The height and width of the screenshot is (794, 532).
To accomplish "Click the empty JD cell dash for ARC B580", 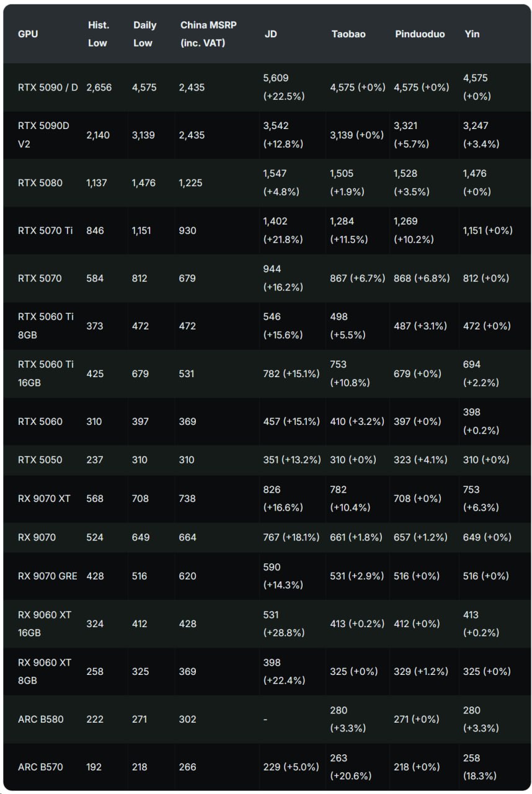I will pos(265,720).
